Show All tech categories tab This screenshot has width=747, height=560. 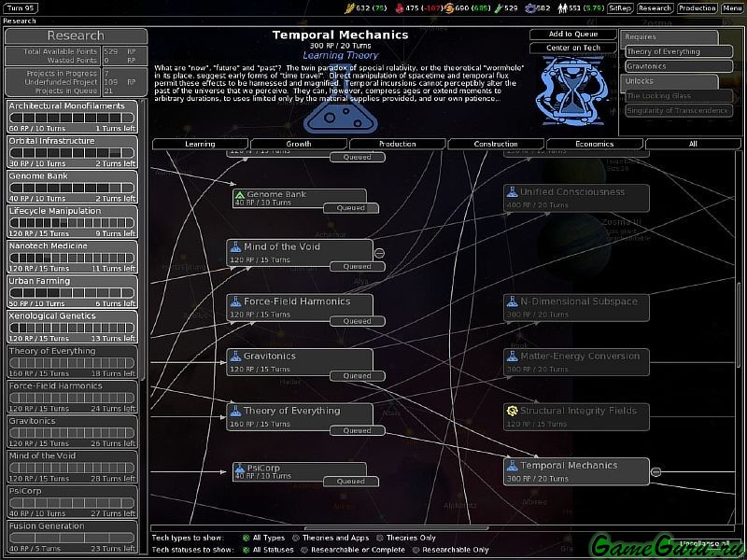[693, 144]
